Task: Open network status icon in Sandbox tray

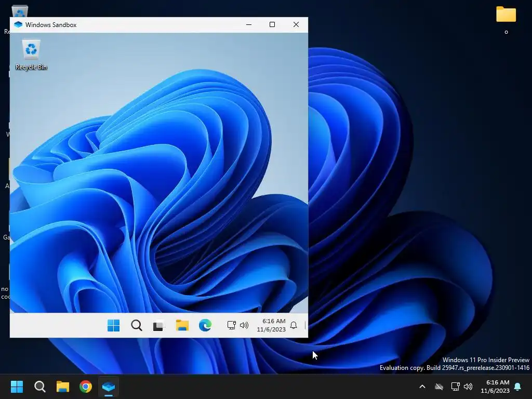Action: pos(231,325)
